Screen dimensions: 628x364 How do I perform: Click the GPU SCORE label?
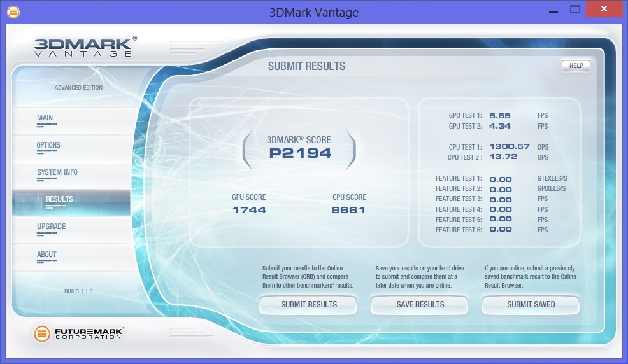click(x=249, y=197)
